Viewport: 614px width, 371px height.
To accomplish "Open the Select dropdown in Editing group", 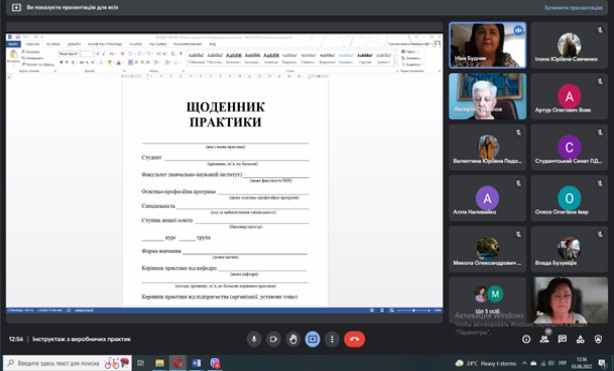I will tap(411, 64).
